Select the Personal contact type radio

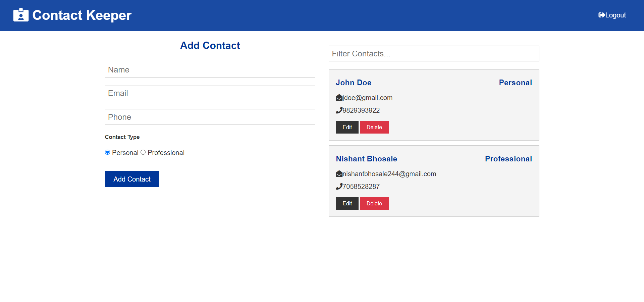pos(107,152)
